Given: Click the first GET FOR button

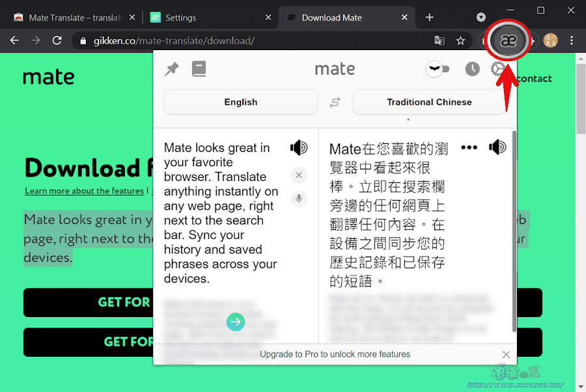Looking at the screenshot, I should tap(88, 302).
